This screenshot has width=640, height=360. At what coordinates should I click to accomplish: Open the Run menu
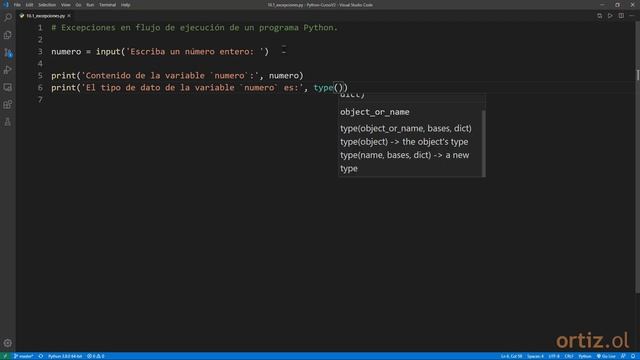click(90, 5)
